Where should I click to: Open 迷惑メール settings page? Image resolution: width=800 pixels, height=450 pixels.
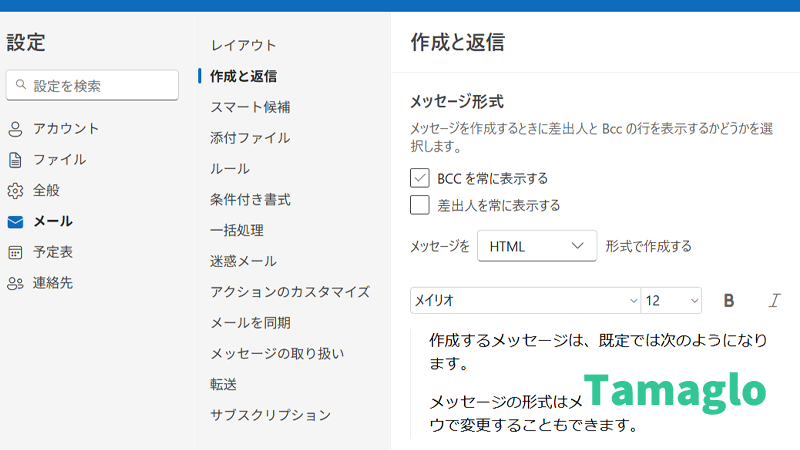(243, 262)
